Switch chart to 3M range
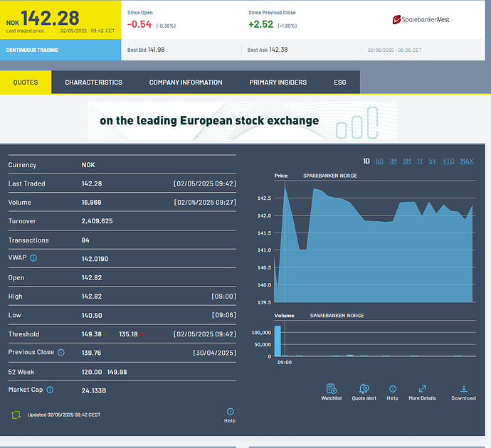Viewport: 491px width, 448px height. [407, 161]
